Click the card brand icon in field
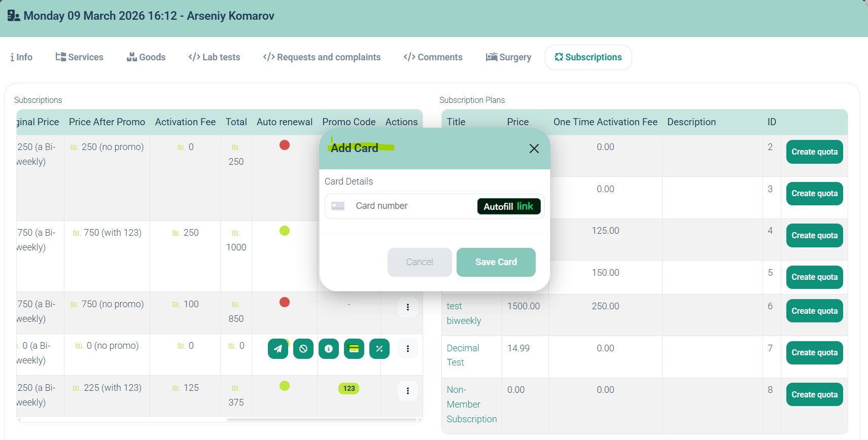 (338, 206)
